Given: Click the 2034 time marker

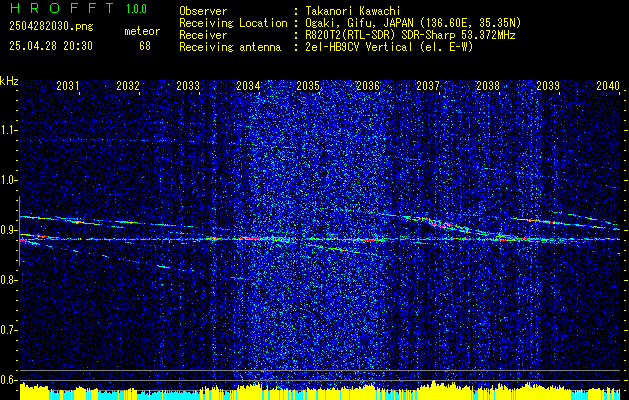Looking at the screenshot, I should pos(248,85).
